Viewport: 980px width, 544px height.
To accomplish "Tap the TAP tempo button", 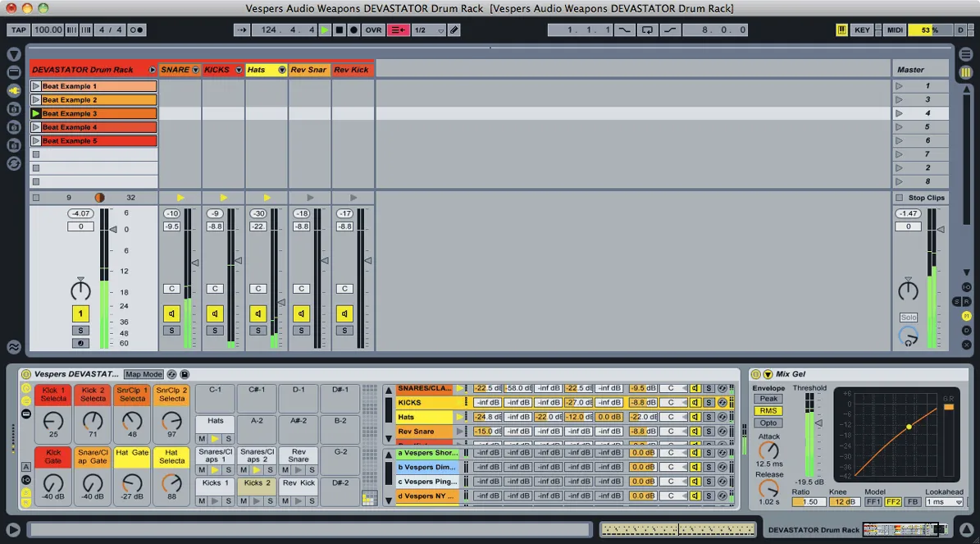I will pyautogui.click(x=18, y=30).
